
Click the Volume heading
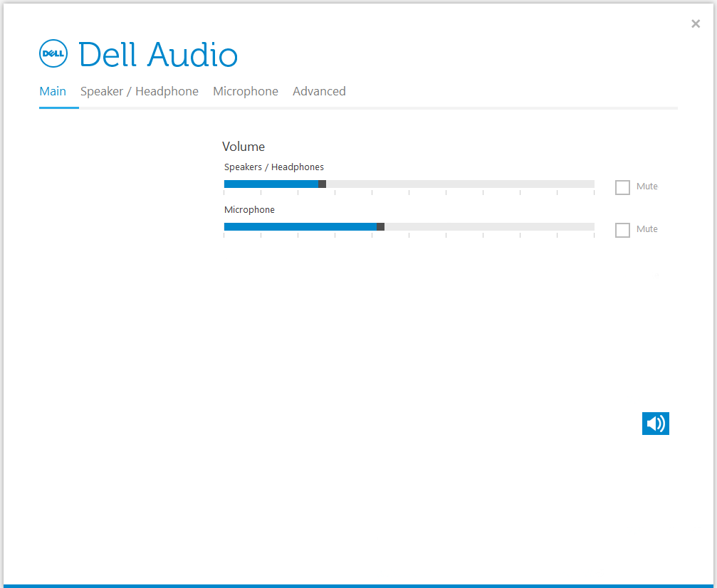244,147
